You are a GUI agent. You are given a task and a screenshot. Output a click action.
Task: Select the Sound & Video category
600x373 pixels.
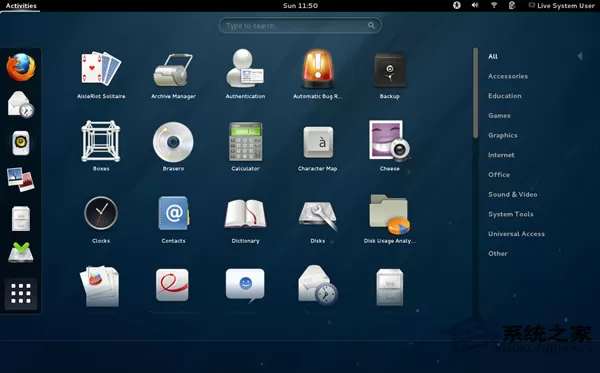[x=513, y=194]
